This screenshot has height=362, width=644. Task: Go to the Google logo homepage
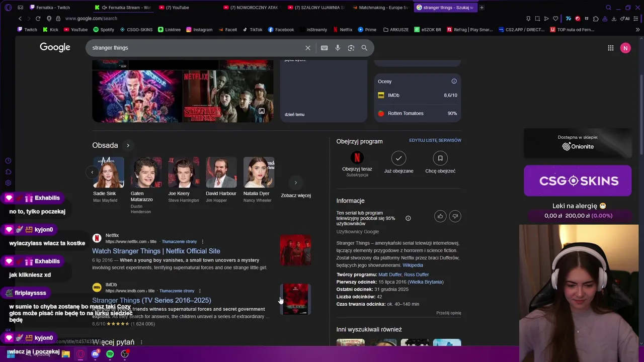coord(55,47)
